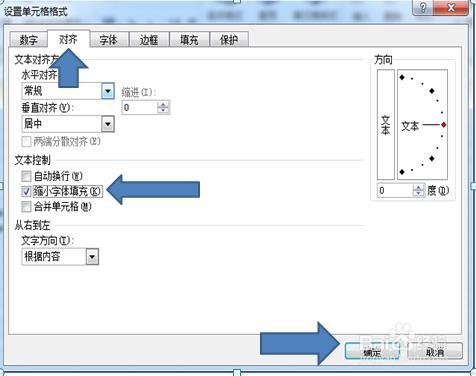This screenshot has width=476, height=376.
Task: Expand the 水平对齐 dropdown arrow
Action: point(108,91)
